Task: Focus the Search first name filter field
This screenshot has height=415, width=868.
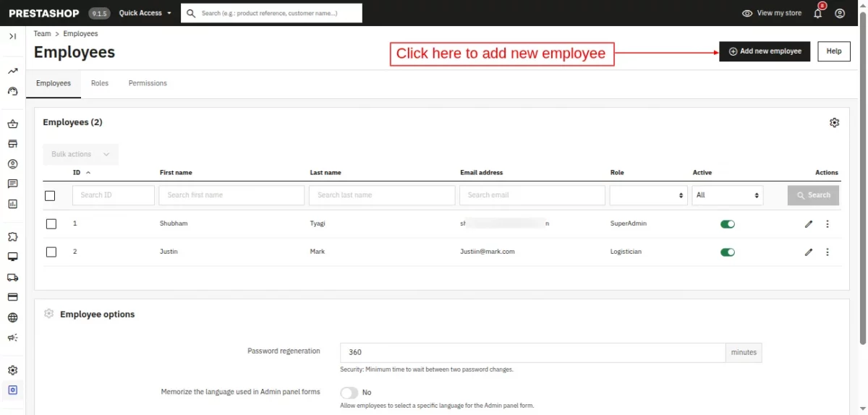Action: [x=231, y=195]
